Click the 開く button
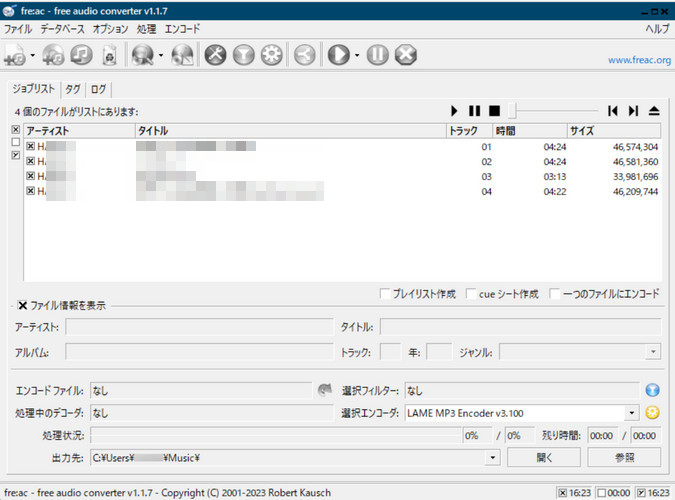Screen dimensions: 675x500 544,457
